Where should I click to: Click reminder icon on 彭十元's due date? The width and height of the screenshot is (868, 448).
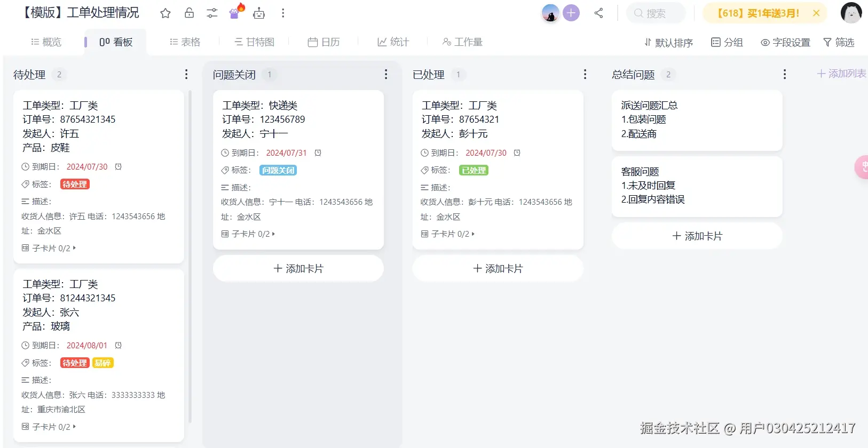517,153
